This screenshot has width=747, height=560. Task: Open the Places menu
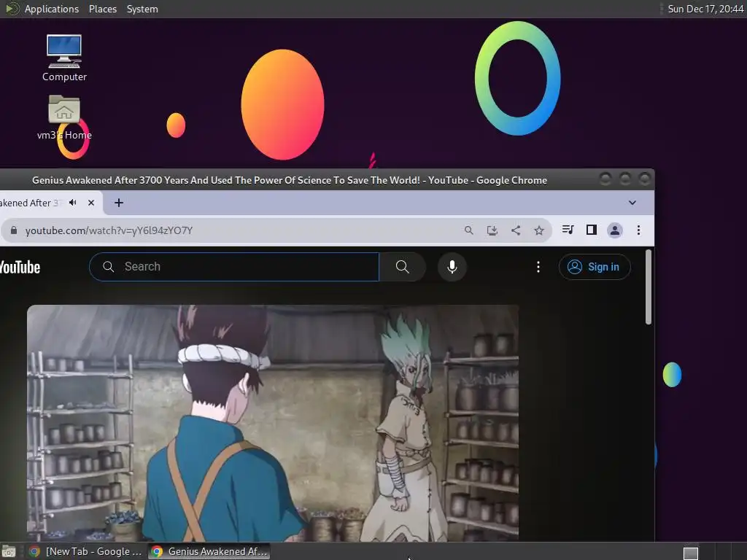tap(103, 9)
